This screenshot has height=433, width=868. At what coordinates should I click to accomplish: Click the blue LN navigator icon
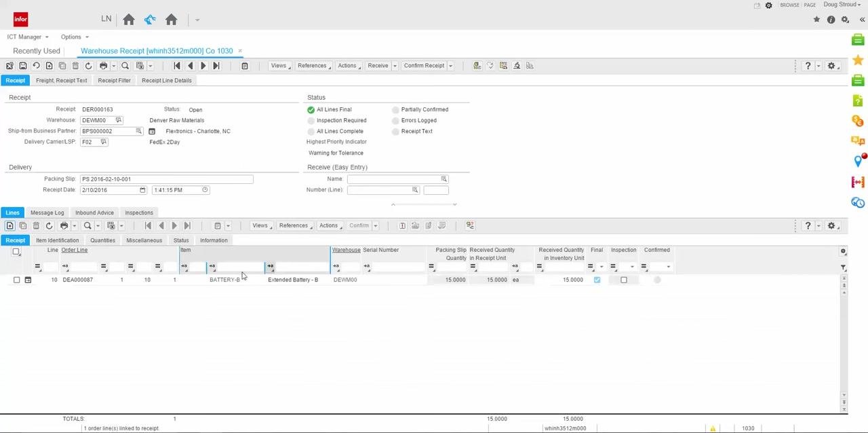[x=150, y=20]
